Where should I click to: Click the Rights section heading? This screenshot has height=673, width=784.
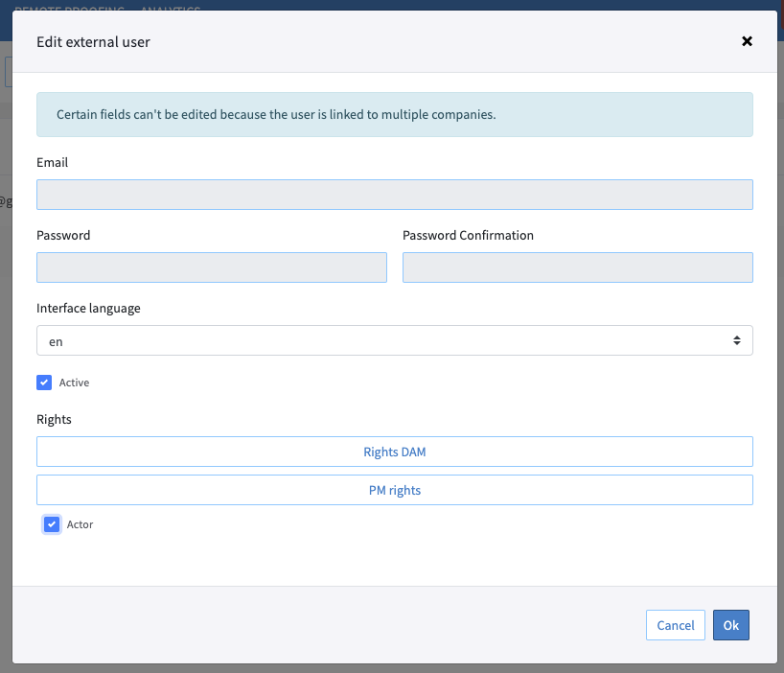point(54,419)
